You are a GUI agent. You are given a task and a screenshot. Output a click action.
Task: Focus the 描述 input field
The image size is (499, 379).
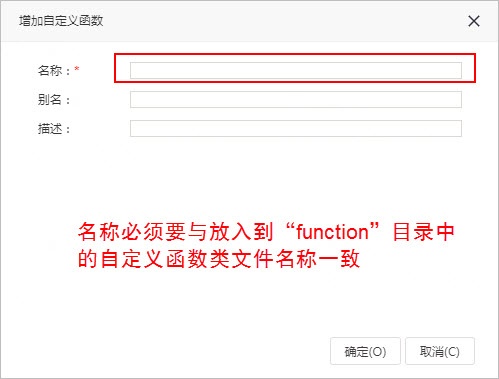click(x=296, y=128)
